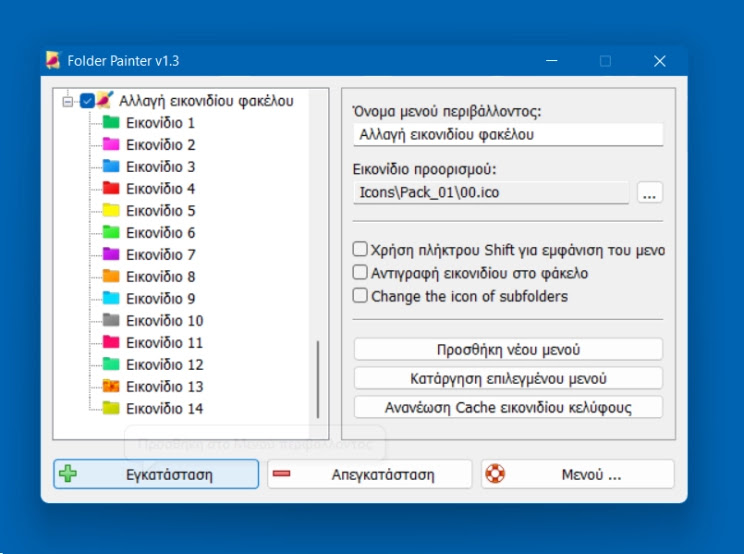Click the Απεγκατάσταση button label
The height and width of the screenshot is (554, 744).
pyautogui.click(x=383, y=474)
